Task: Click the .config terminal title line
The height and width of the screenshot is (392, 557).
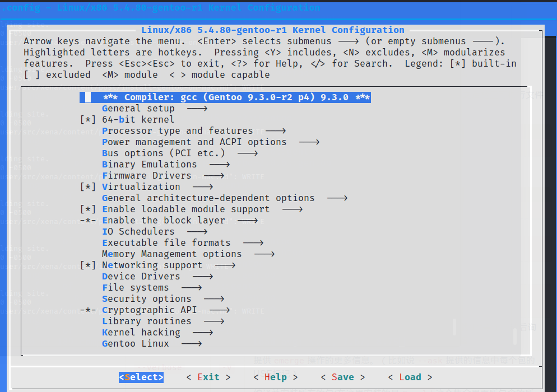Action: point(161,7)
